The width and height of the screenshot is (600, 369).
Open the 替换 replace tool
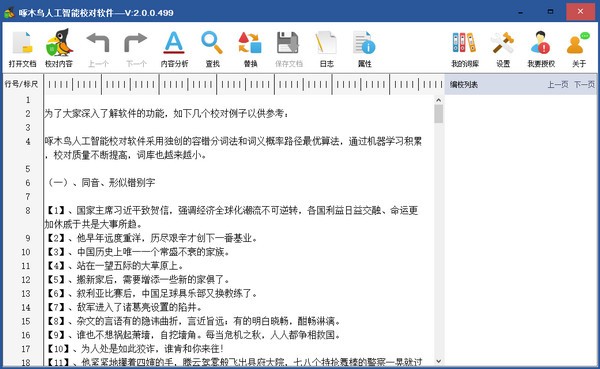(x=250, y=49)
